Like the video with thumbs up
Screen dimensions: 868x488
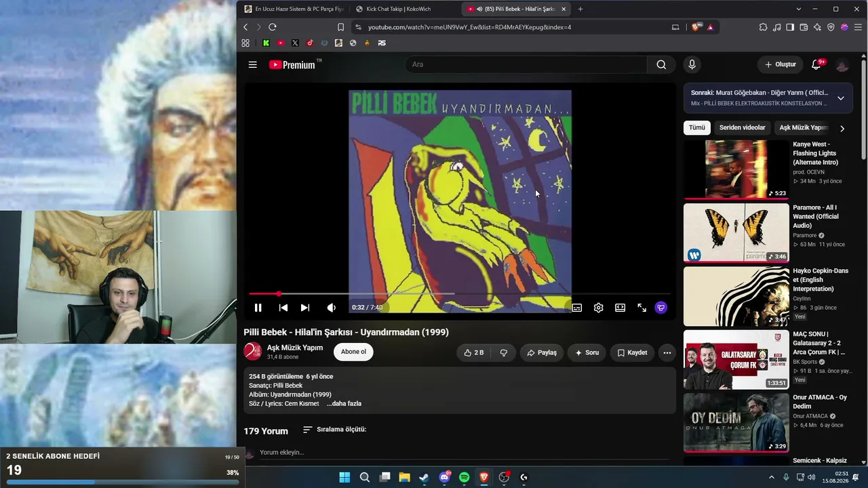[473, 352]
